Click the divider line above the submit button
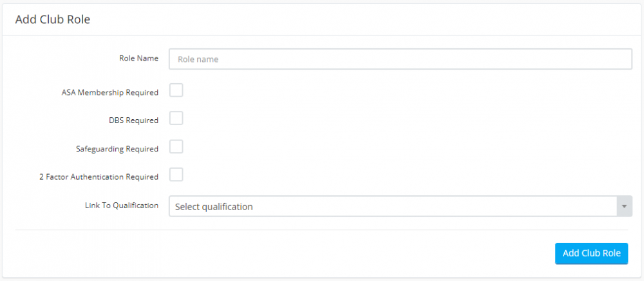644x281 pixels. point(322,229)
